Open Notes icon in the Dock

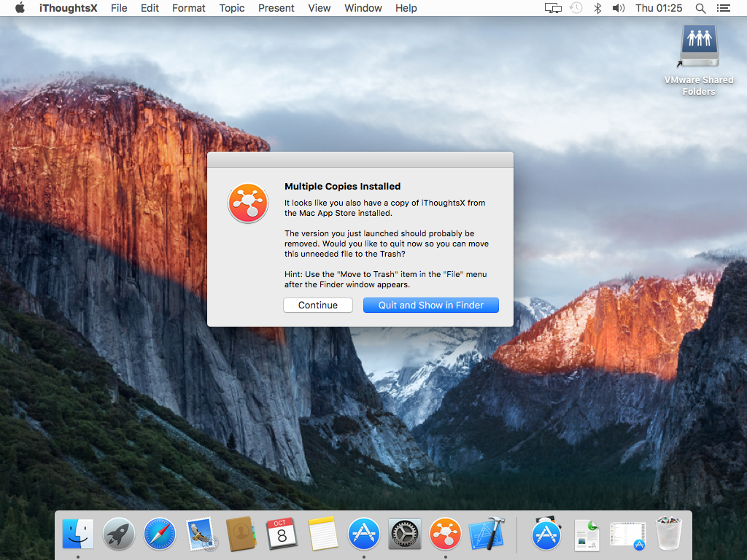coord(323,534)
